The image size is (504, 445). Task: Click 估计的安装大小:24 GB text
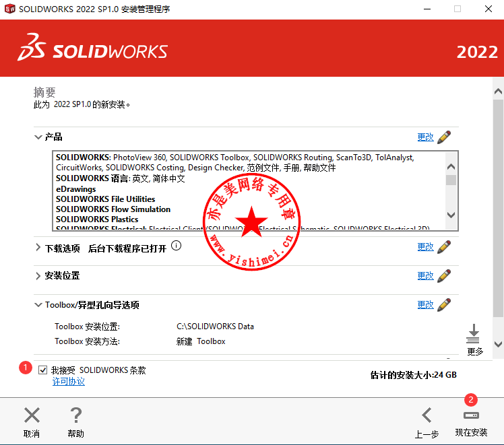(413, 375)
